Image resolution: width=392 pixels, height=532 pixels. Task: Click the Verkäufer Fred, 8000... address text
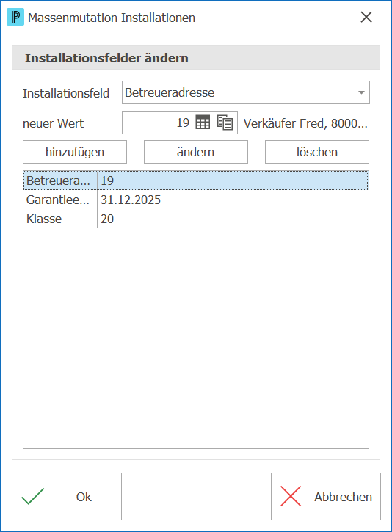[x=305, y=123]
